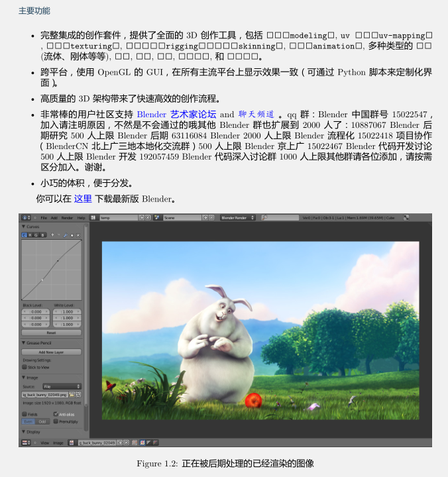Image resolution: width=448 pixels, height=477 pixels.
Task: Open the Help menu
Action: (x=81, y=218)
